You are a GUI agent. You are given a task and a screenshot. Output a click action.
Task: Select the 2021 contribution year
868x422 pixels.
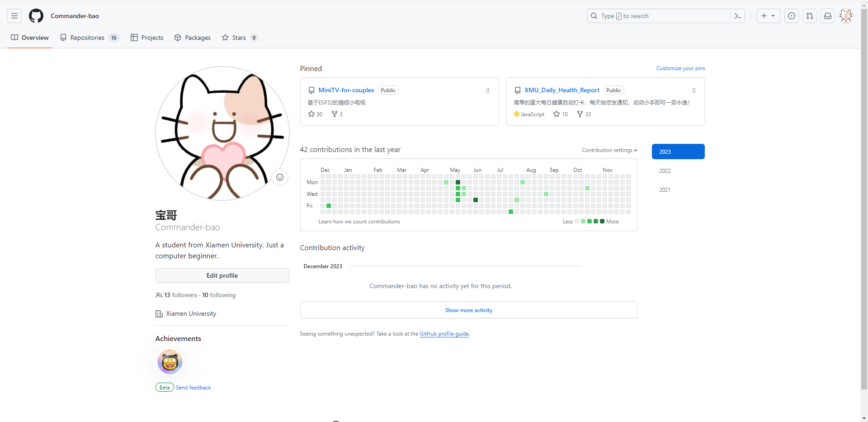(665, 190)
